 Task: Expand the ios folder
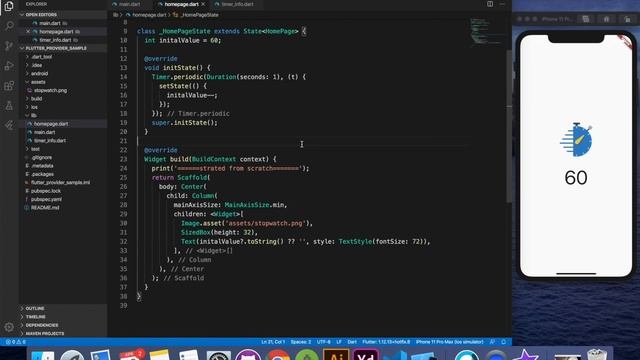coord(34,107)
